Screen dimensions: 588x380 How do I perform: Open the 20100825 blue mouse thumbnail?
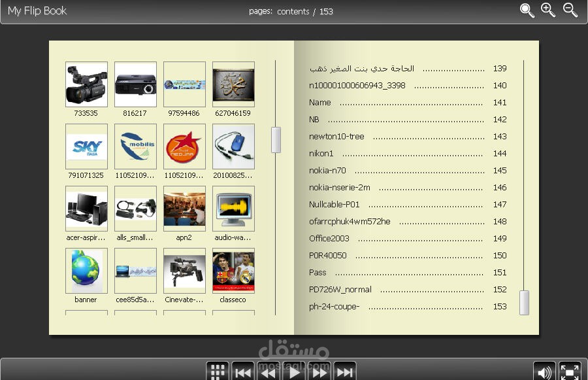coord(233,147)
